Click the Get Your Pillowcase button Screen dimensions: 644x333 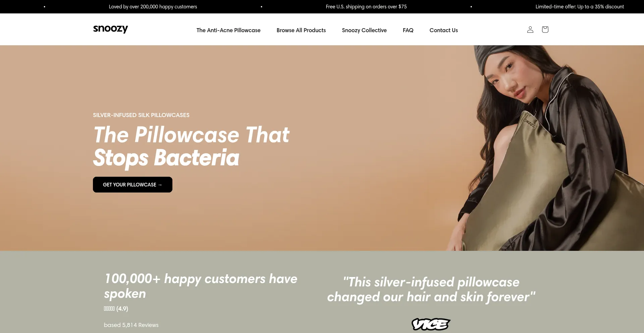point(132,184)
